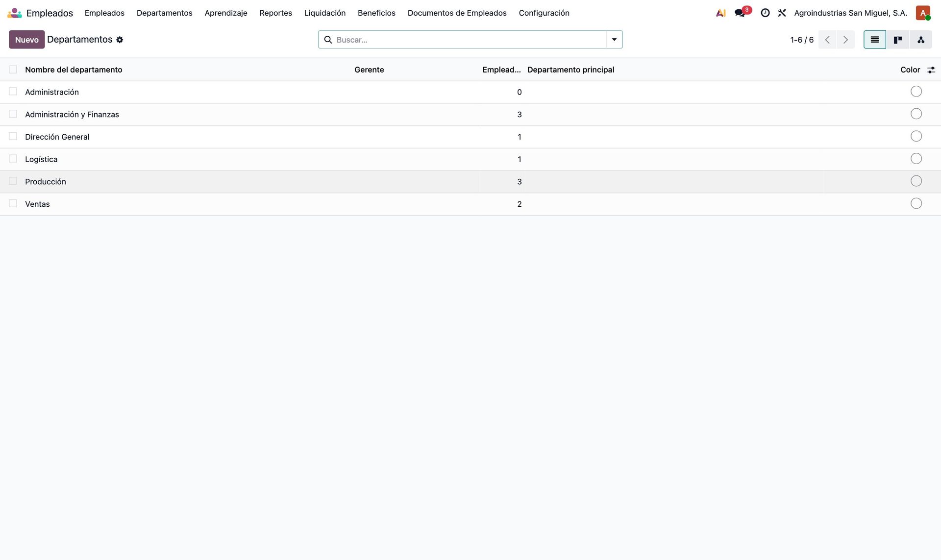Open the Configuración menu
Screen dimensions: 941x560
544,13
